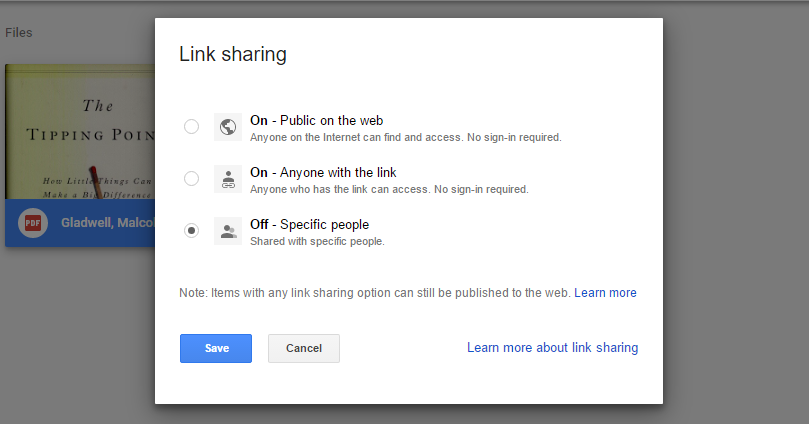The height and width of the screenshot is (424, 809).
Task: Click the Files heading in the background
Action: (x=19, y=32)
